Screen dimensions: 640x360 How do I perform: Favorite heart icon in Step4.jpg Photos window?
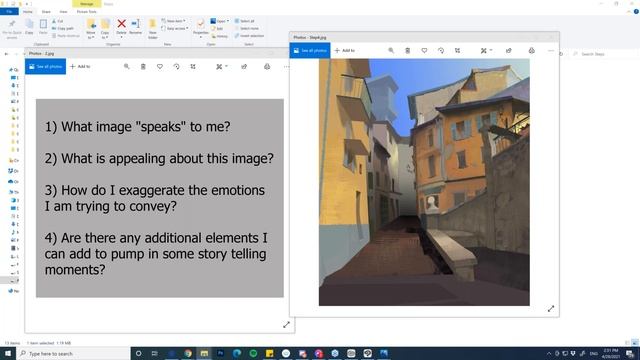pos(424,51)
